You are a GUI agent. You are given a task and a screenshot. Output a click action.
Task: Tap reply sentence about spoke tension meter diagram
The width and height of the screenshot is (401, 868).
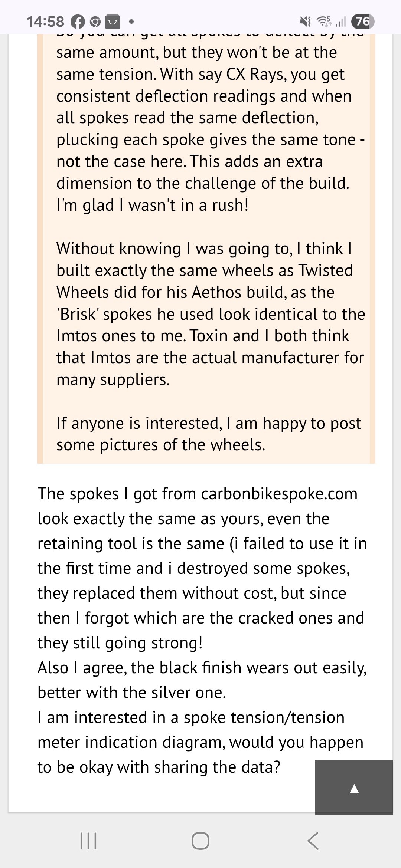[200, 742]
